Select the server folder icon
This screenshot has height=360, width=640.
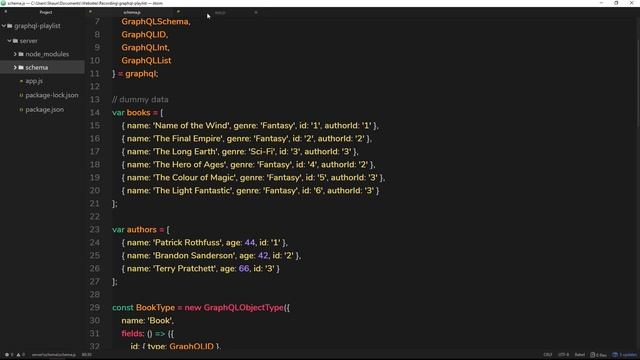(16, 41)
